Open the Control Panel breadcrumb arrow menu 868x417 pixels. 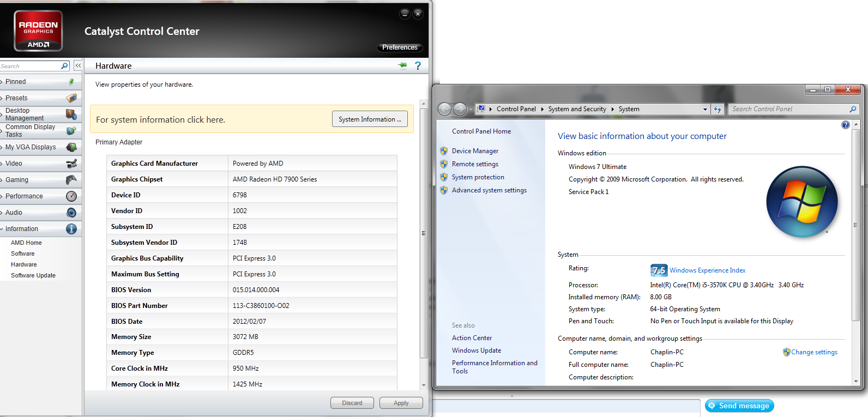542,109
